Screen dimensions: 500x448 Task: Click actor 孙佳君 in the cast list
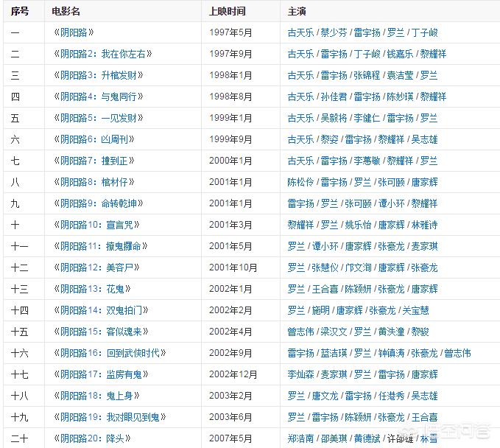click(334, 97)
